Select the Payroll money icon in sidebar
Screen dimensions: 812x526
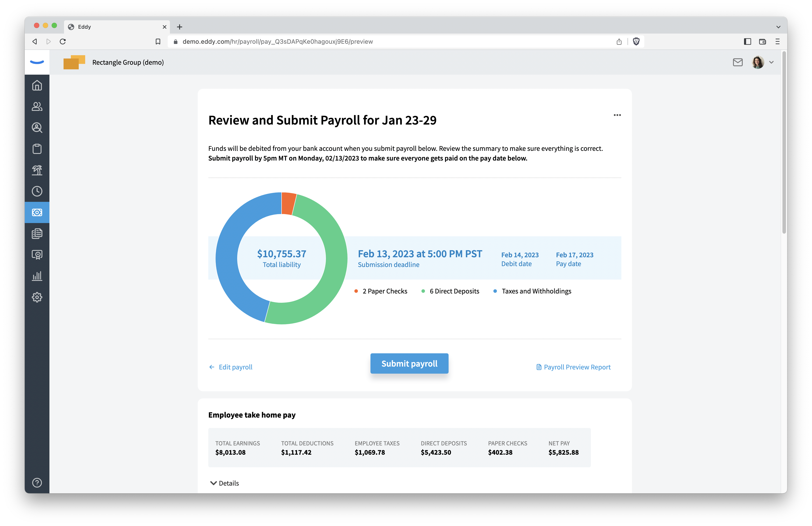click(x=37, y=212)
